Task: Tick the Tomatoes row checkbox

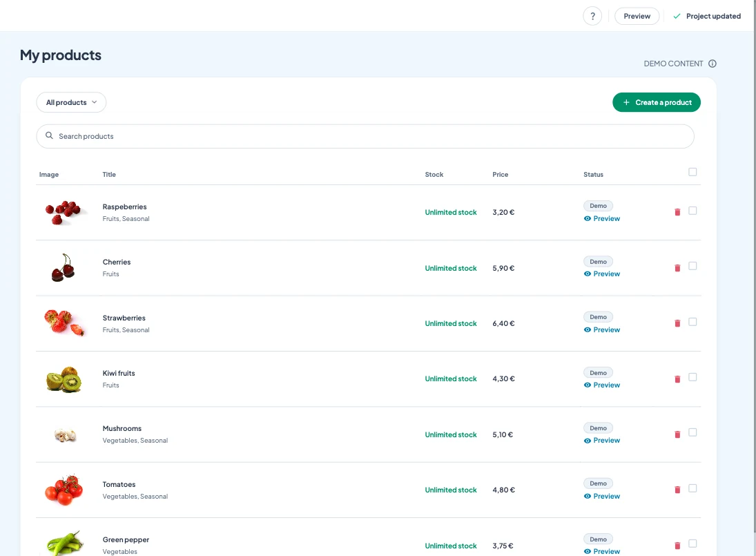Action: [x=692, y=488]
